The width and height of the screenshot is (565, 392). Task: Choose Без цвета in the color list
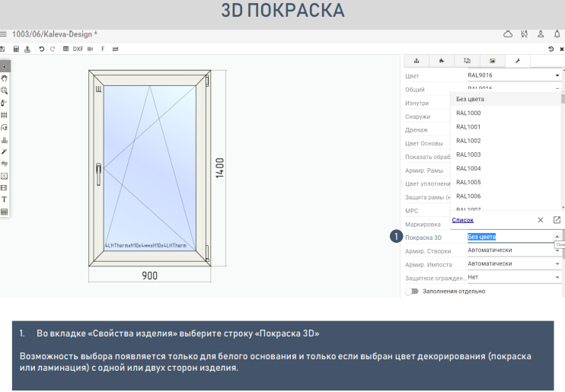tap(506, 99)
